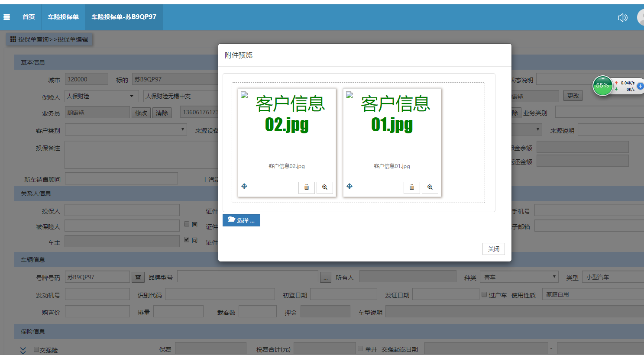Click the 选择 file browse button

coord(241,220)
